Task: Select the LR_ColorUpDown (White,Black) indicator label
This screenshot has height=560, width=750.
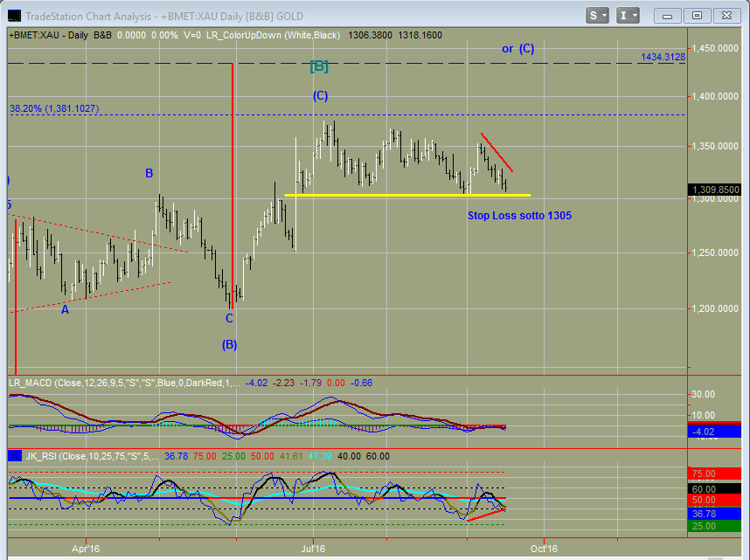Action: click(273, 35)
